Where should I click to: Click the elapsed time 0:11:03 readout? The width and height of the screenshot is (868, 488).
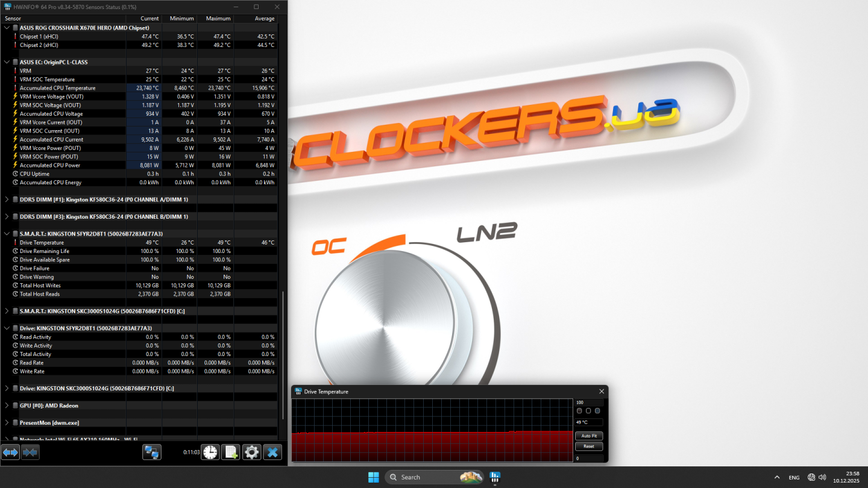(191, 452)
